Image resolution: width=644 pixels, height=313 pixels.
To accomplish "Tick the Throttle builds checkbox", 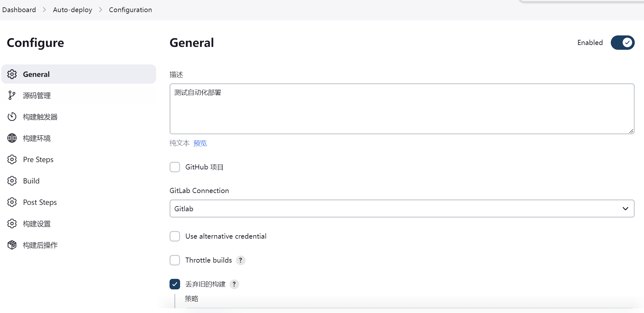I will pyautogui.click(x=175, y=260).
